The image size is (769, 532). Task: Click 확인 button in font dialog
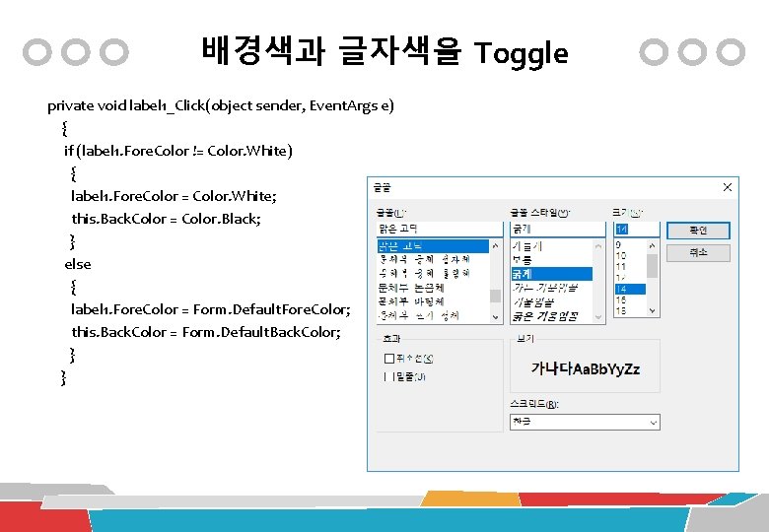coord(698,231)
